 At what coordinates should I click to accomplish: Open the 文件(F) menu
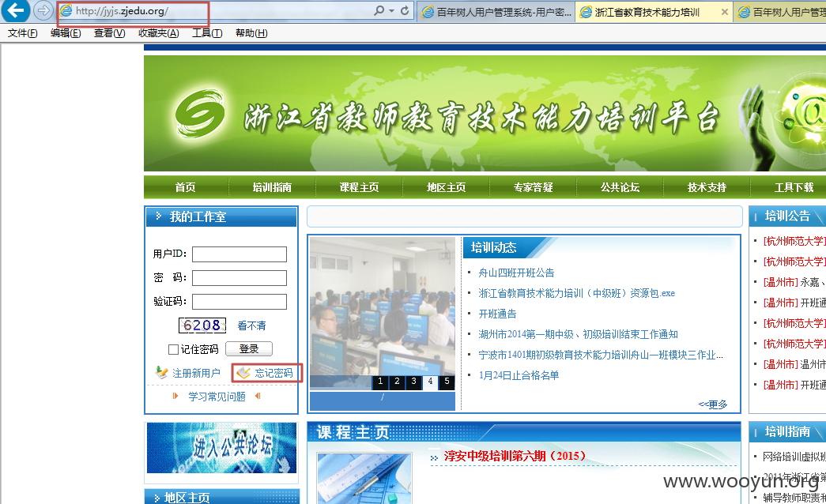click(23, 33)
